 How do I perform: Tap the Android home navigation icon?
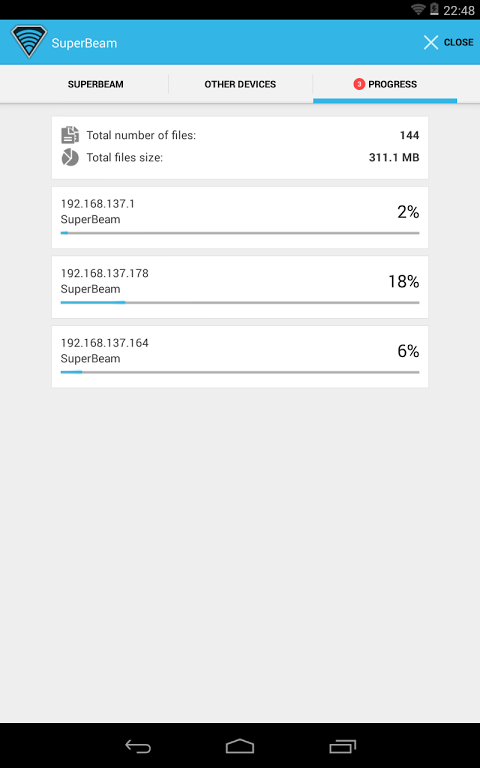point(240,746)
